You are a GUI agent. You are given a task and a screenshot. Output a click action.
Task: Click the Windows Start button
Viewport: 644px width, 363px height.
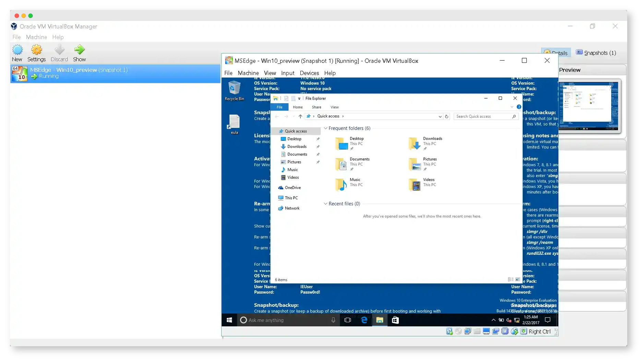[229, 320]
